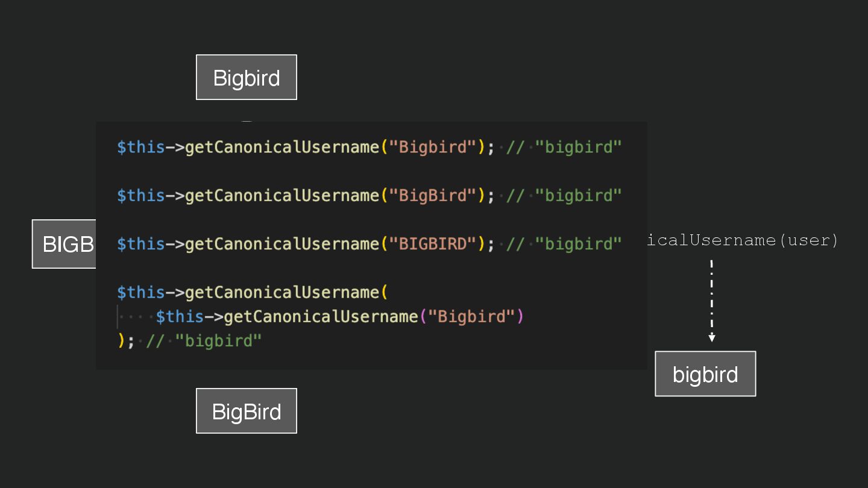Click getCanonicalUsername on the third code line

[x=282, y=244]
